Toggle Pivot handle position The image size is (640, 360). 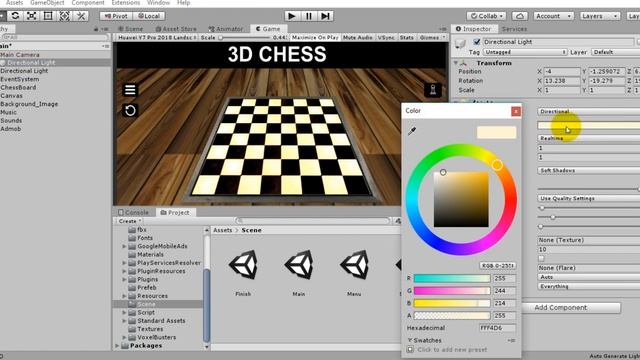coord(116,16)
